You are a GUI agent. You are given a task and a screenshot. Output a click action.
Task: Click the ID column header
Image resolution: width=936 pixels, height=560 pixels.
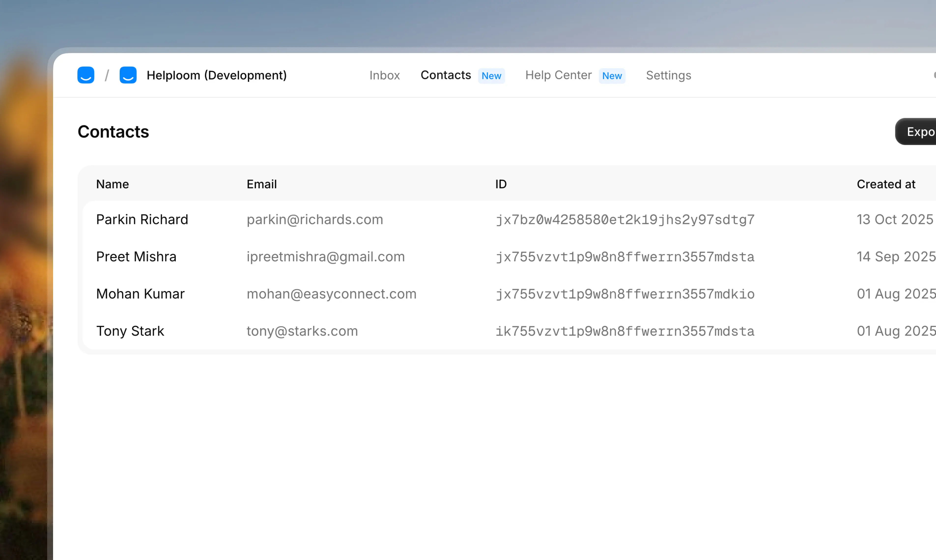(501, 184)
